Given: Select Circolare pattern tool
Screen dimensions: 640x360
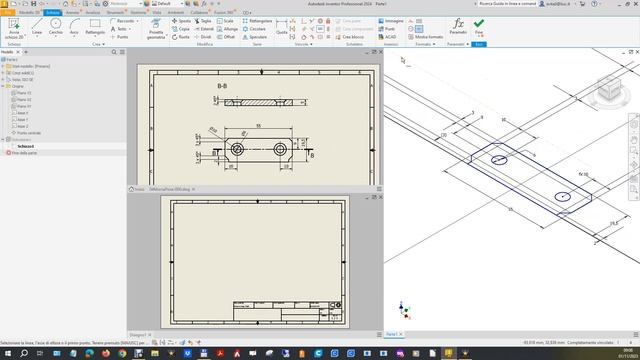Looking at the screenshot, I should coord(254,29).
